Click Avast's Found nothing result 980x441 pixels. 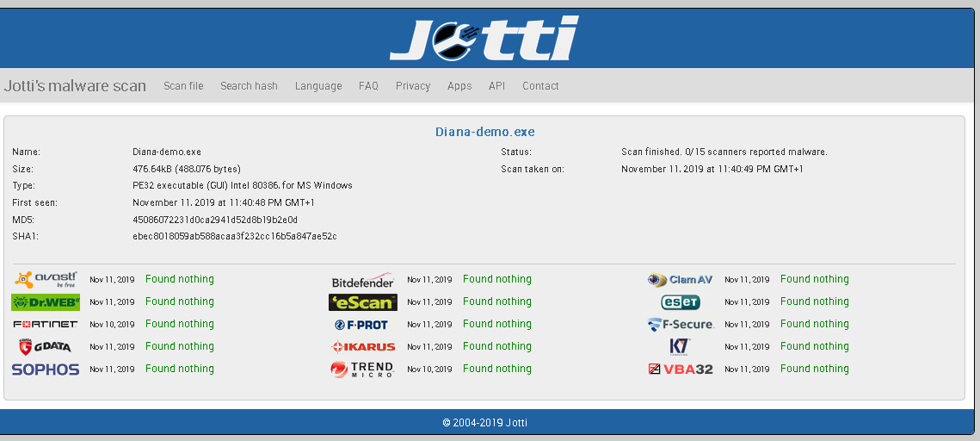pos(179,279)
